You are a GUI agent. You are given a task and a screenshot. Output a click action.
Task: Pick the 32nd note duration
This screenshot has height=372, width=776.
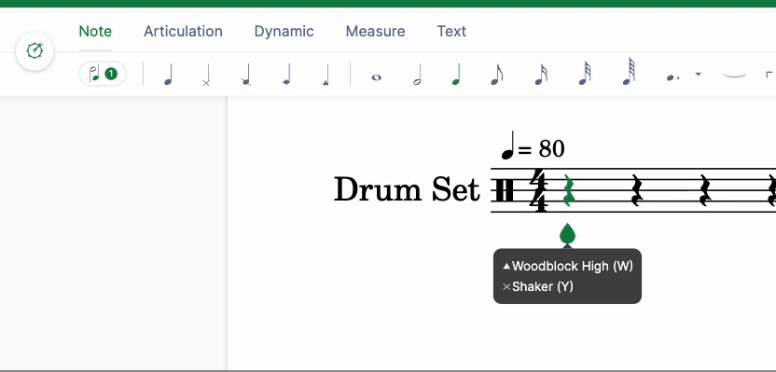tap(584, 74)
